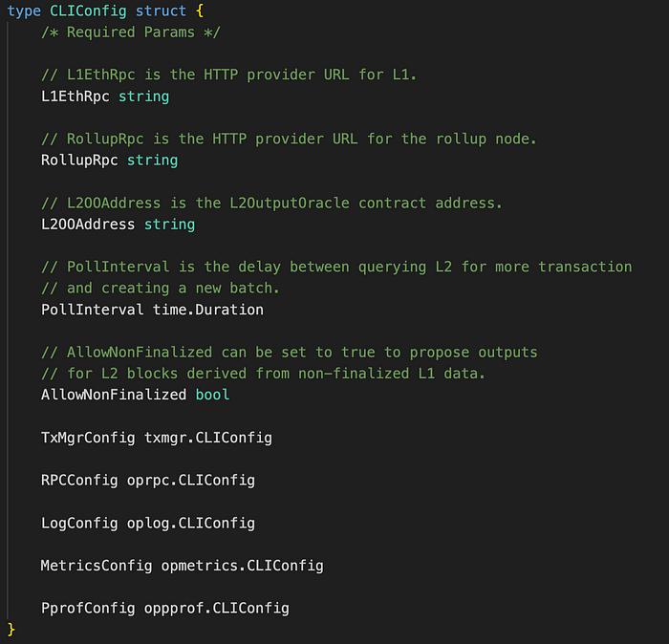Click the closing curly brace of struct
Screen dimensions: 669x644
point(11,629)
